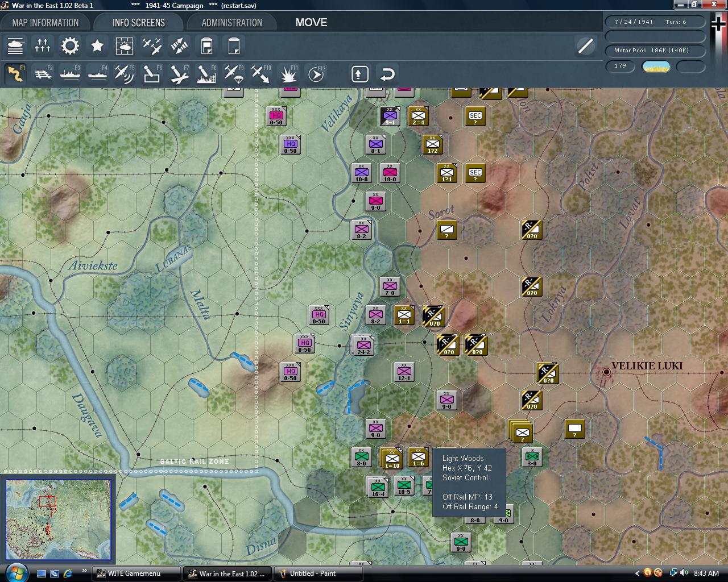728x582 pixels.
Task: Click the up-arrow box toolbar icon
Action: [360, 74]
